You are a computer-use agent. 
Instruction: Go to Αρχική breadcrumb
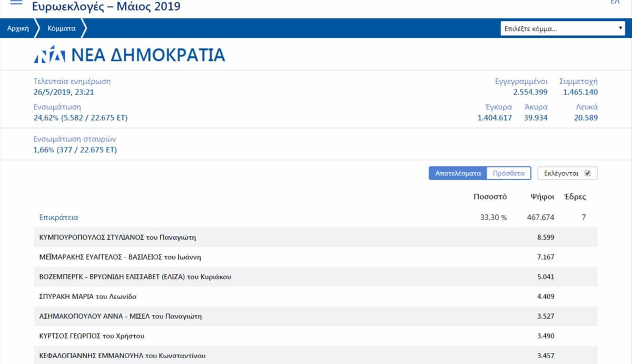coord(18,28)
